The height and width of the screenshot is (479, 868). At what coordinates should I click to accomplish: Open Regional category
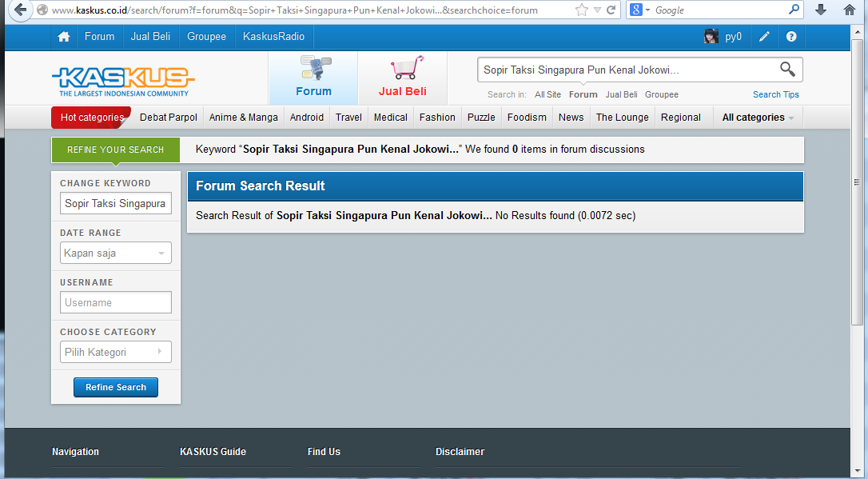pos(681,118)
